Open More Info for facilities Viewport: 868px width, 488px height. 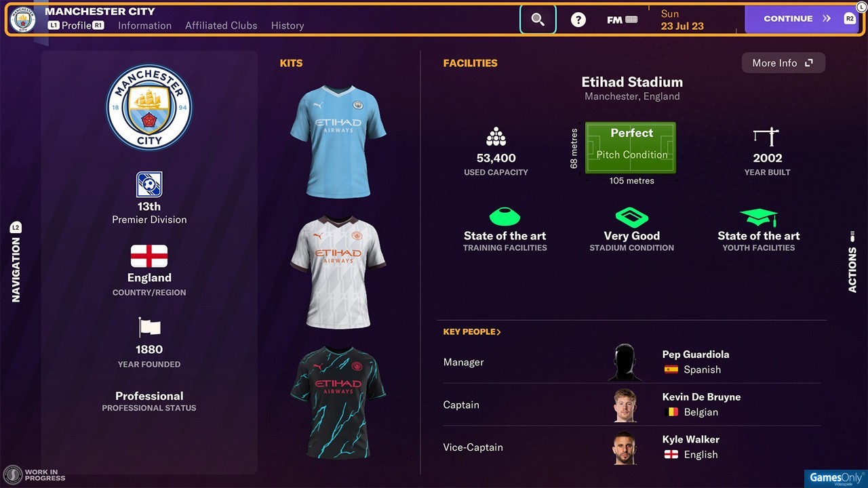[x=783, y=63]
